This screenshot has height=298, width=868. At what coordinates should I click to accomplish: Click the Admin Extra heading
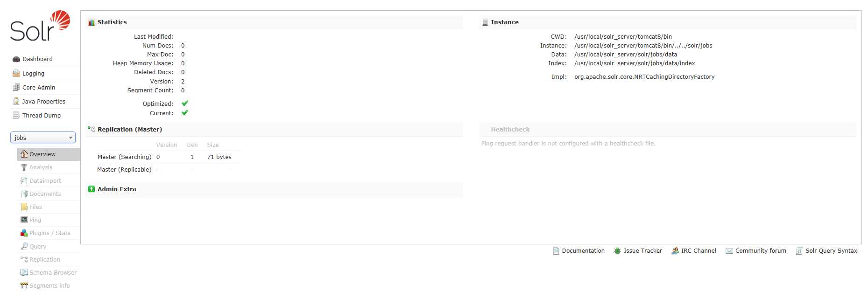(117, 189)
